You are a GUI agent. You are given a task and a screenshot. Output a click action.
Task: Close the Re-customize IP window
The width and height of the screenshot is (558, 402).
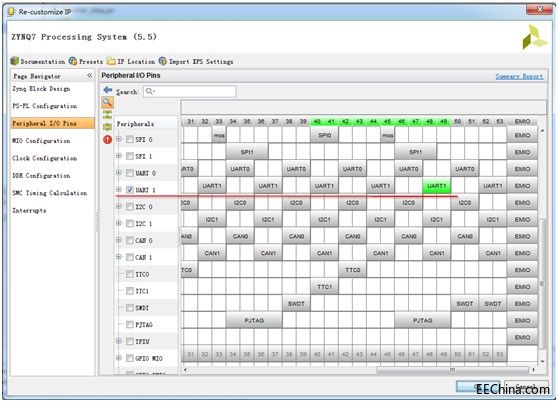coord(539,9)
